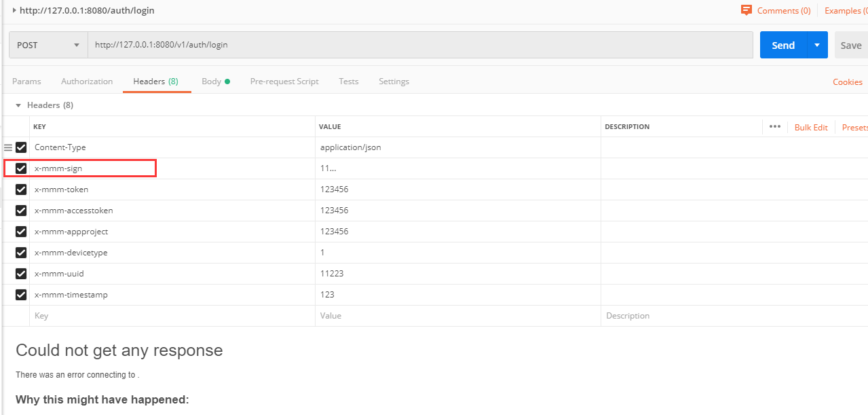868x415 pixels.
Task: Open the Body tab
Action: pos(216,82)
